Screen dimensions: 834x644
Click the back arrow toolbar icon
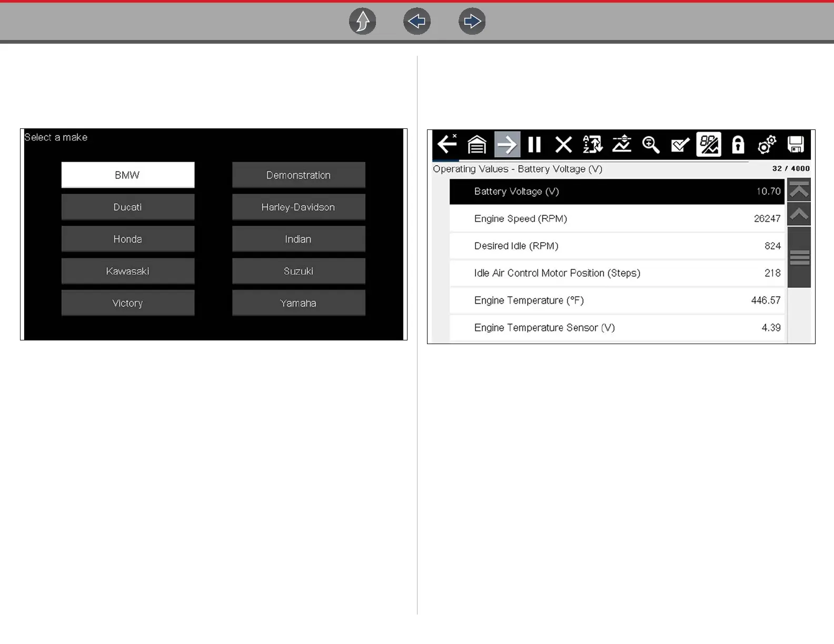pos(447,144)
